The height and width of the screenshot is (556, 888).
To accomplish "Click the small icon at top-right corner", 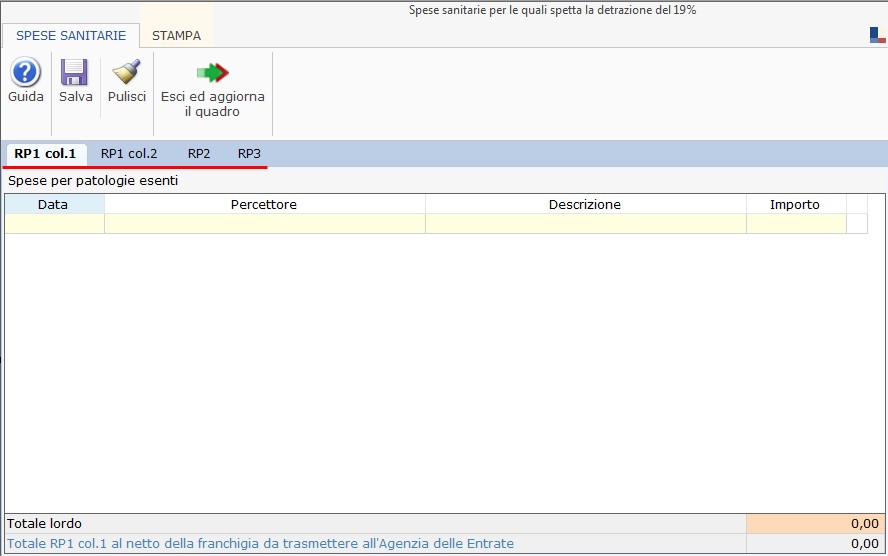I will 877,36.
